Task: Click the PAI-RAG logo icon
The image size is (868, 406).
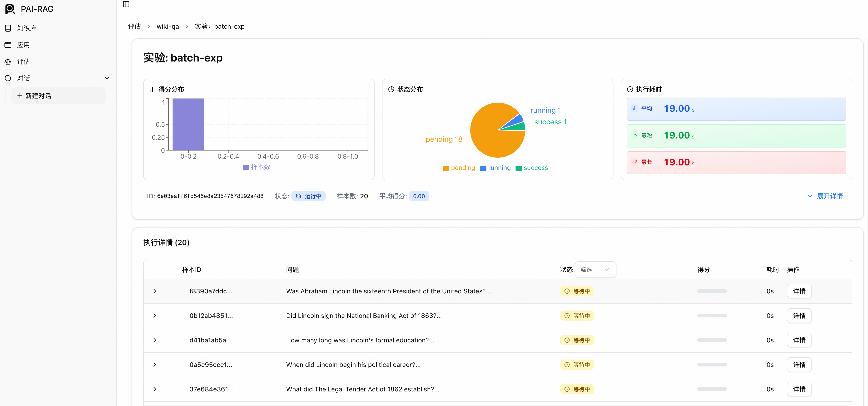Action: [x=10, y=9]
